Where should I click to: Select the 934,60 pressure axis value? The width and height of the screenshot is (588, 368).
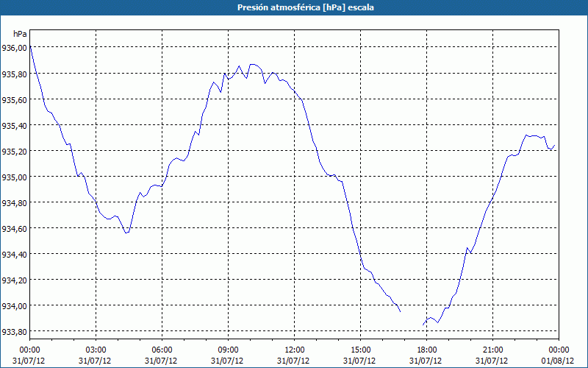tap(14, 228)
